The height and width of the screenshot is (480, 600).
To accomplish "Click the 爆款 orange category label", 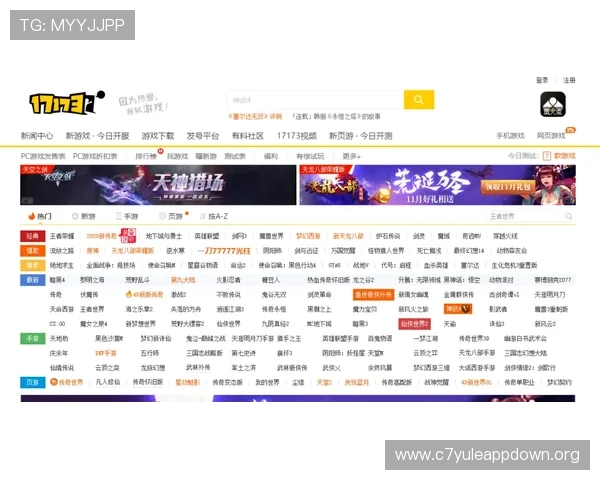I will click(x=33, y=251).
